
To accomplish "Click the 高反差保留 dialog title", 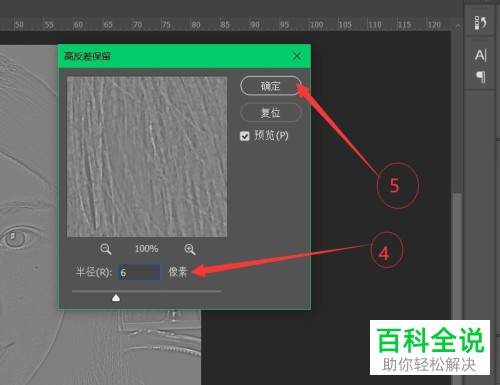I will 87,56.
